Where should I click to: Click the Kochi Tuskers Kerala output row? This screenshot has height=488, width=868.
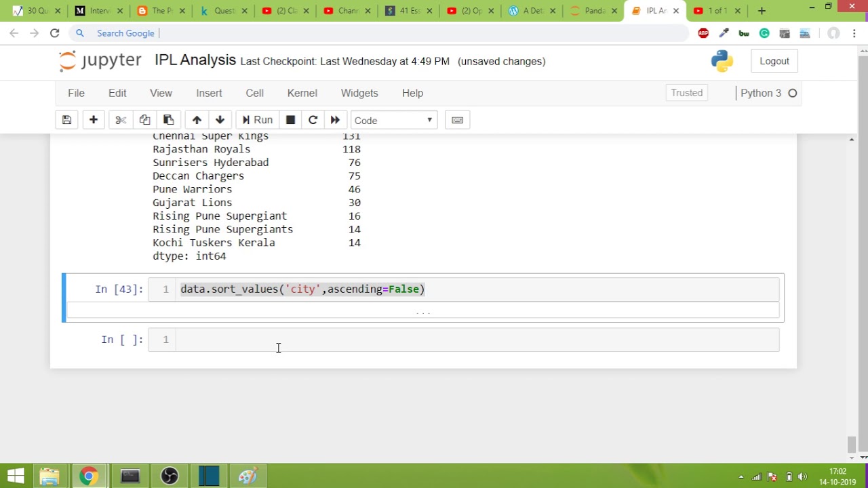pyautogui.click(x=256, y=243)
